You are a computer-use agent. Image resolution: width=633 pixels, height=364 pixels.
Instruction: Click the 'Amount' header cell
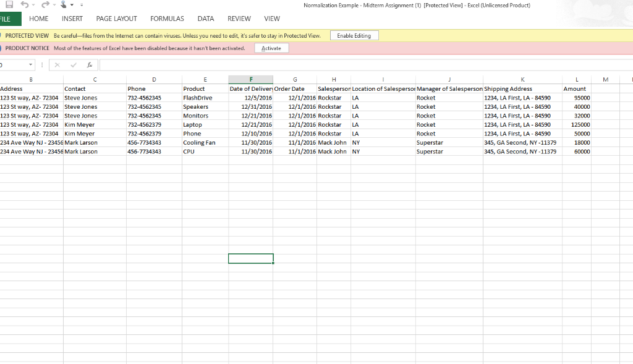[577, 89]
